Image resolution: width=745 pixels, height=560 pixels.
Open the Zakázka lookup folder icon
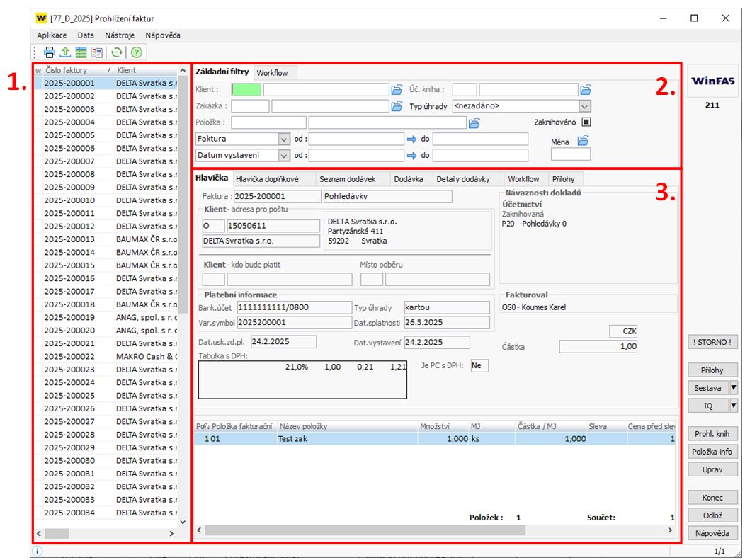(397, 106)
